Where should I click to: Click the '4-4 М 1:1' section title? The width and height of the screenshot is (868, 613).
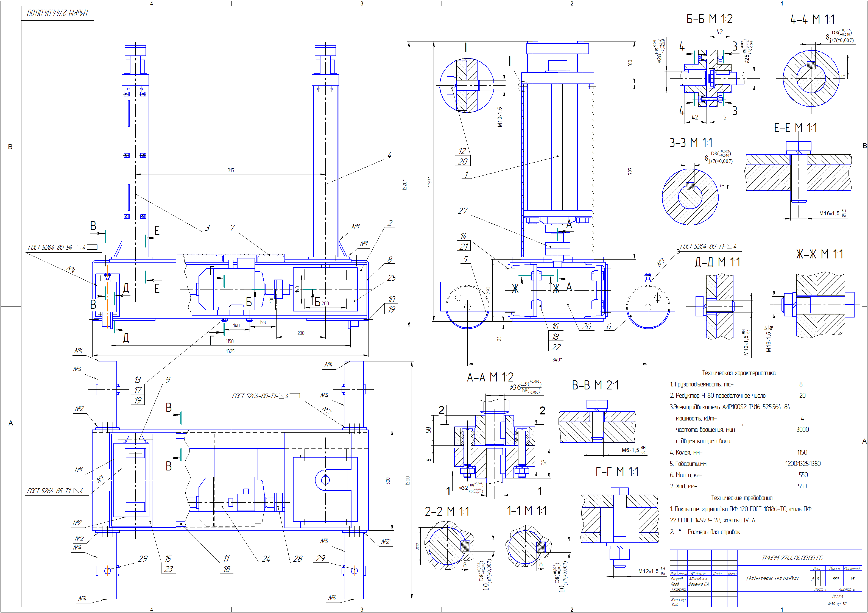click(x=812, y=19)
